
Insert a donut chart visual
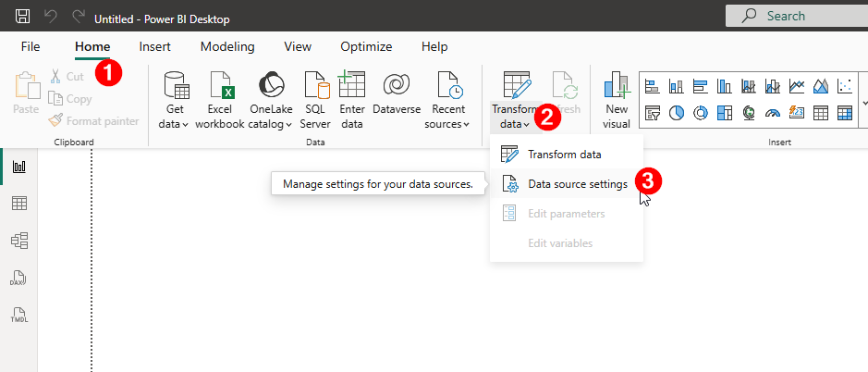701,113
